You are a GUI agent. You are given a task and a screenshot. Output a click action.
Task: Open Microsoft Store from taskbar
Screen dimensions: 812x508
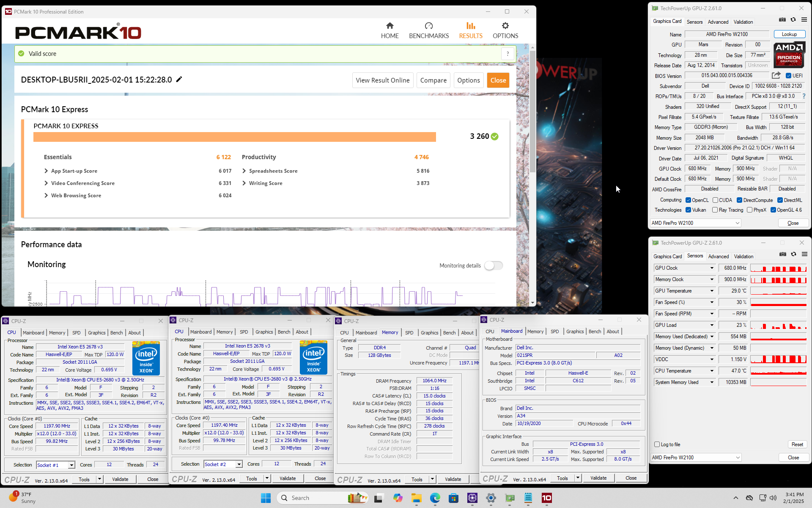coord(454,498)
